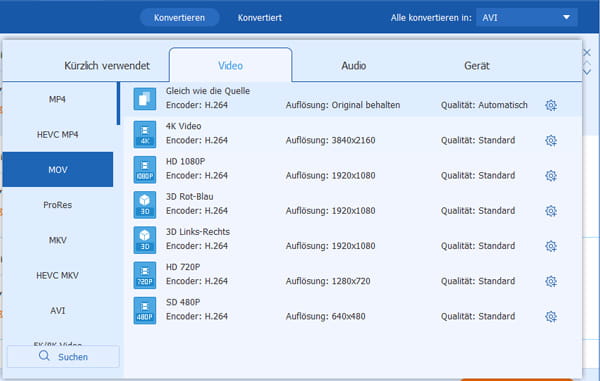This screenshot has height=381, width=600.
Task: Switch to the Audio tab
Action: 354,66
